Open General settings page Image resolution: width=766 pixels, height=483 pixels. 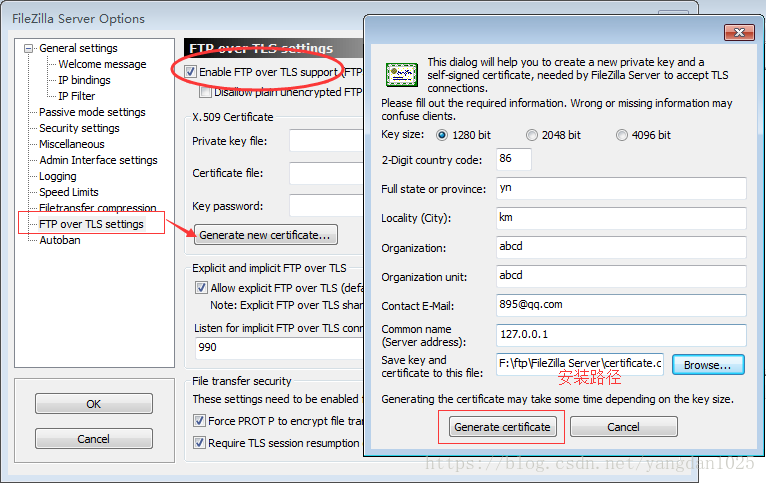tap(78, 48)
